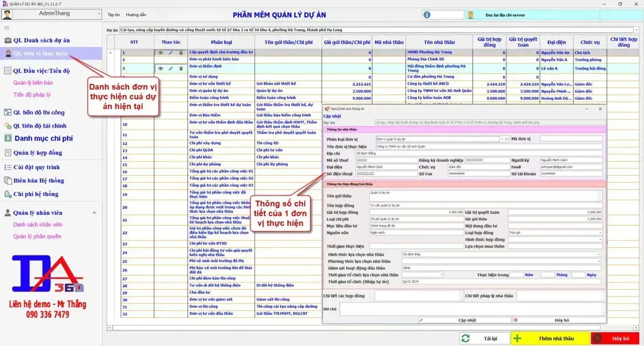
Task: Open Cài đặt quy trình
Action: (36, 167)
